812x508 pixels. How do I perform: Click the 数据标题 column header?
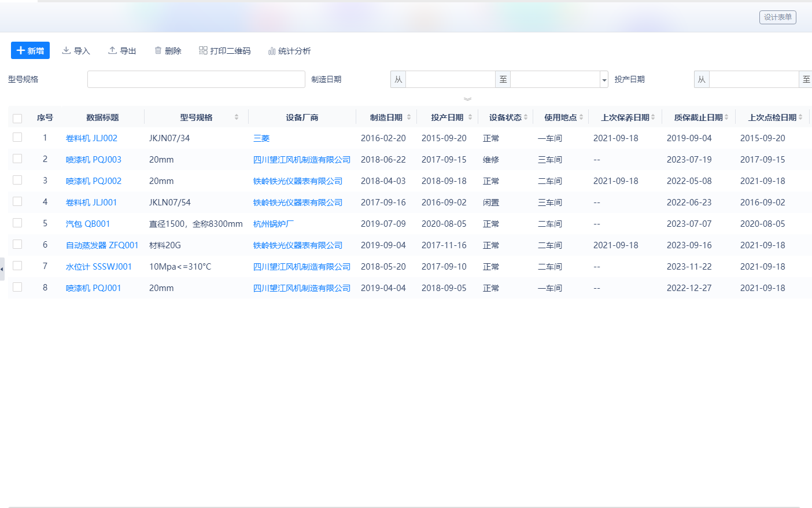pos(102,117)
